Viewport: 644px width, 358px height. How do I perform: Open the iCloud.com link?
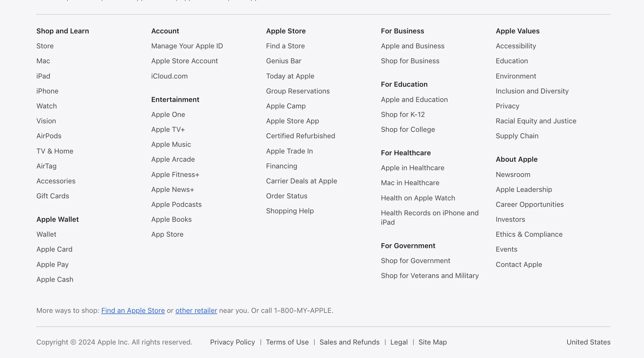(x=169, y=76)
